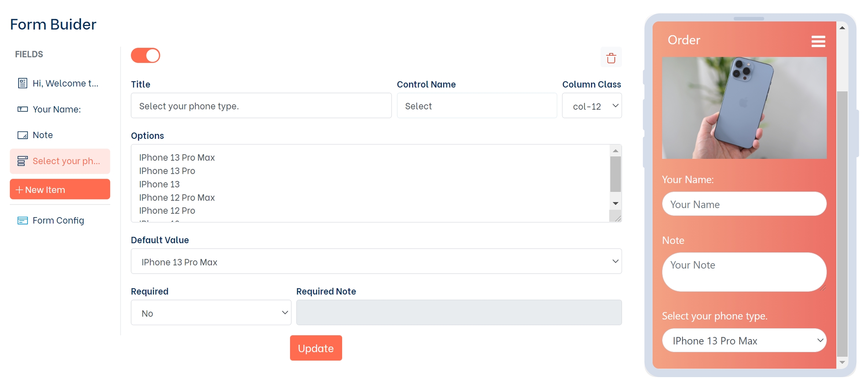The width and height of the screenshot is (868, 388).
Task: Expand the Default Value dropdown
Action: pos(376,261)
